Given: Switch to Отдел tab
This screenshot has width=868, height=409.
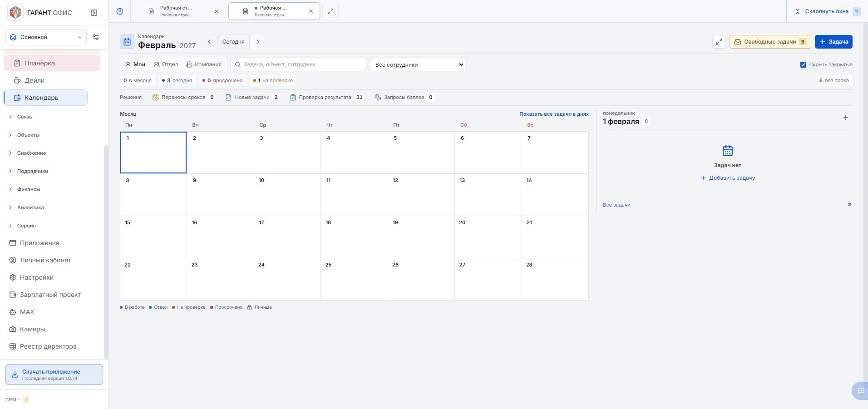Looking at the screenshot, I should 166,64.
